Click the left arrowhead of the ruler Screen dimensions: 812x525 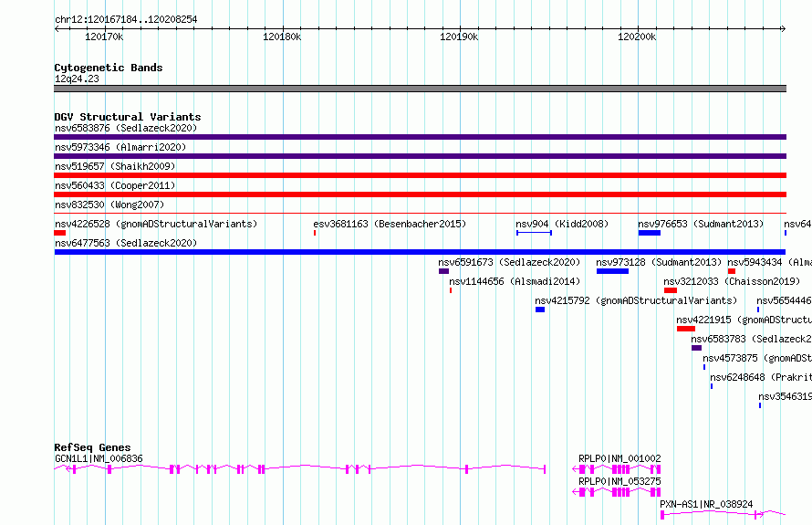[57, 29]
